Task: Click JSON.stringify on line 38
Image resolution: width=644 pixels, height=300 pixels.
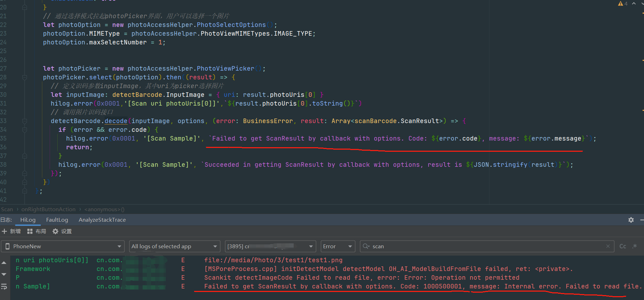Action: (x=500, y=165)
